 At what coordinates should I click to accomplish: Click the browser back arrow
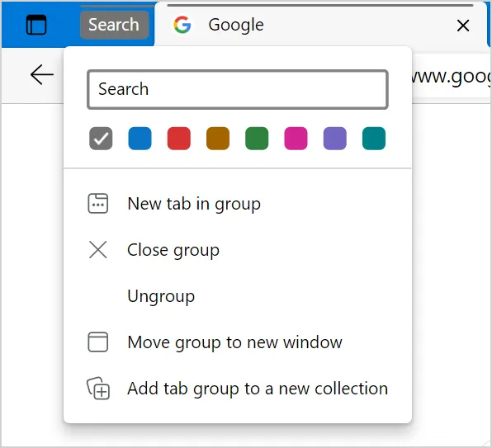click(x=42, y=74)
